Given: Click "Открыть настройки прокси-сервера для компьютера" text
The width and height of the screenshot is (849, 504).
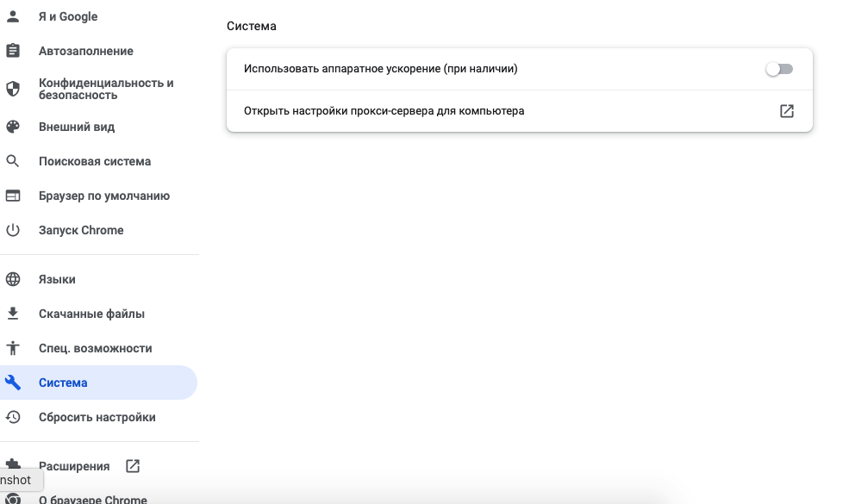Looking at the screenshot, I should click(x=384, y=111).
